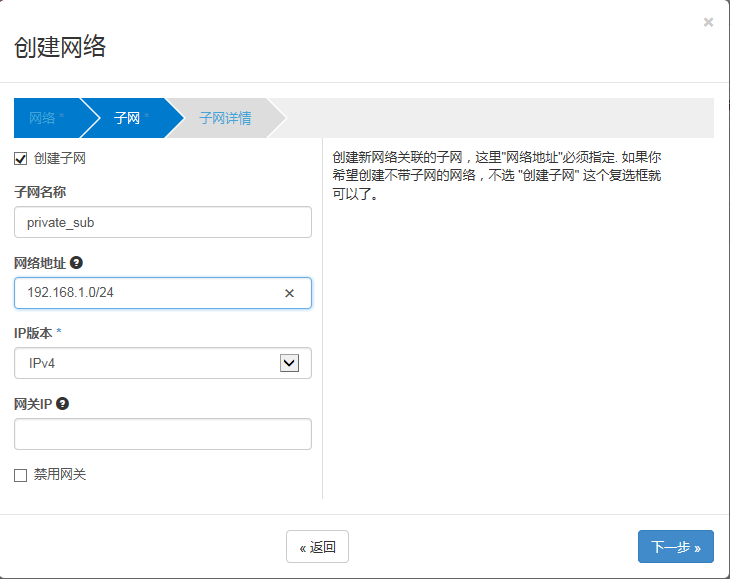Image resolution: width=730 pixels, height=579 pixels.
Task: Switch to the 子网详情 step tab
Action: (x=225, y=118)
